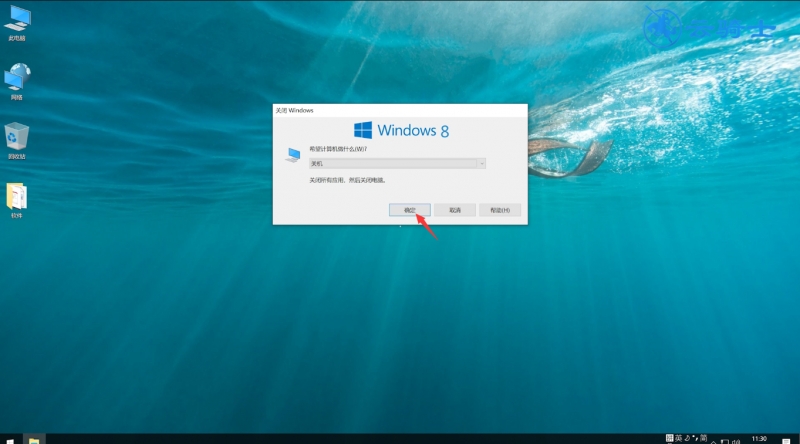Click the IME keyboard grid icon
Viewport: 800px width, 444px height.
click(x=669, y=438)
